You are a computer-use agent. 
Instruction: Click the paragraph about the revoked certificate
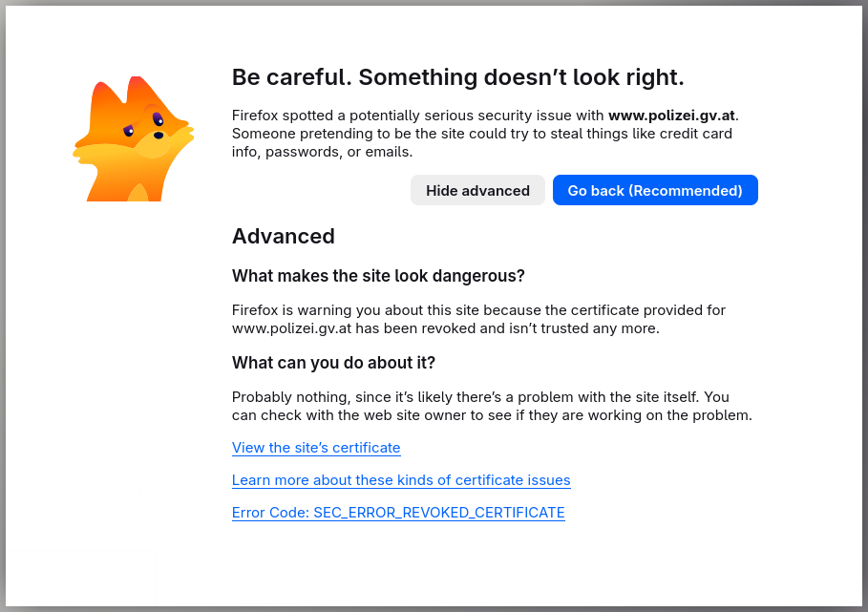[478, 319]
